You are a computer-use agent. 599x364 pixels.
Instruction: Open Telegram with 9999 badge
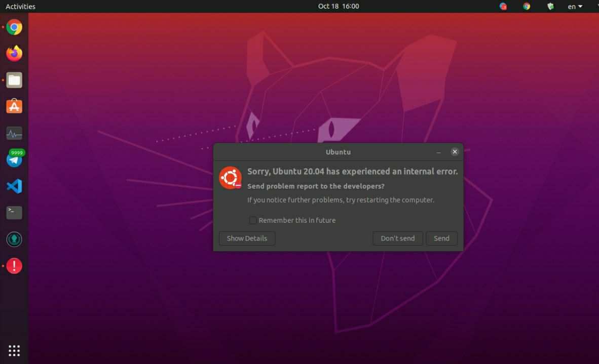(x=14, y=159)
